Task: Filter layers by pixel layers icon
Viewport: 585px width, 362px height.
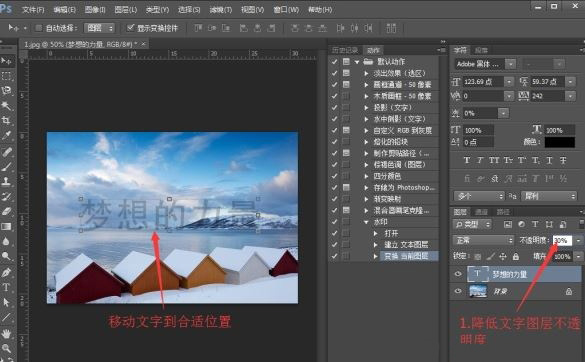Action: pyautogui.click(x=507, y=224)
